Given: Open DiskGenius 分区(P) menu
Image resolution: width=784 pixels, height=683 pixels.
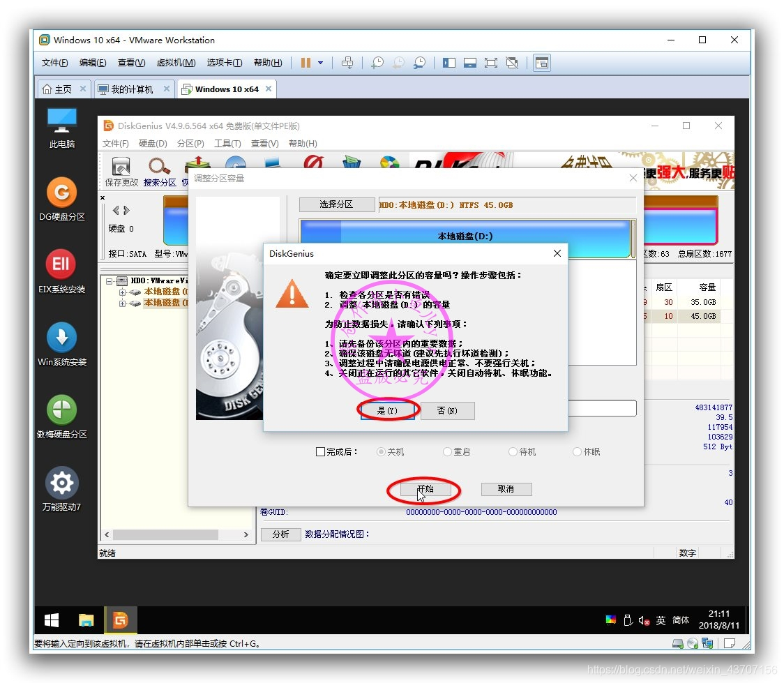Looking at the screenshot, I should click(x=190, y=144).
